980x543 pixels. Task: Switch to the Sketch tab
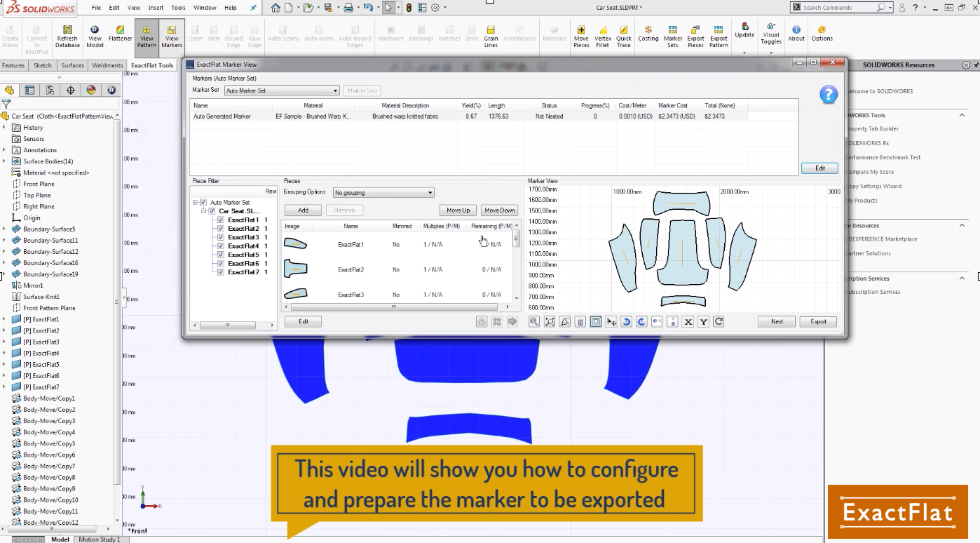[x=43, y=65]
